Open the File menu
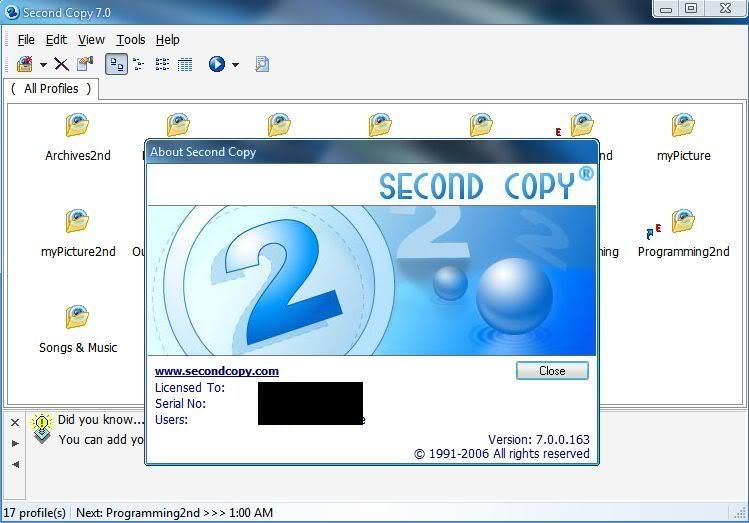The width and height of the screenshot is (749, 523). click(x=26, y=40)
